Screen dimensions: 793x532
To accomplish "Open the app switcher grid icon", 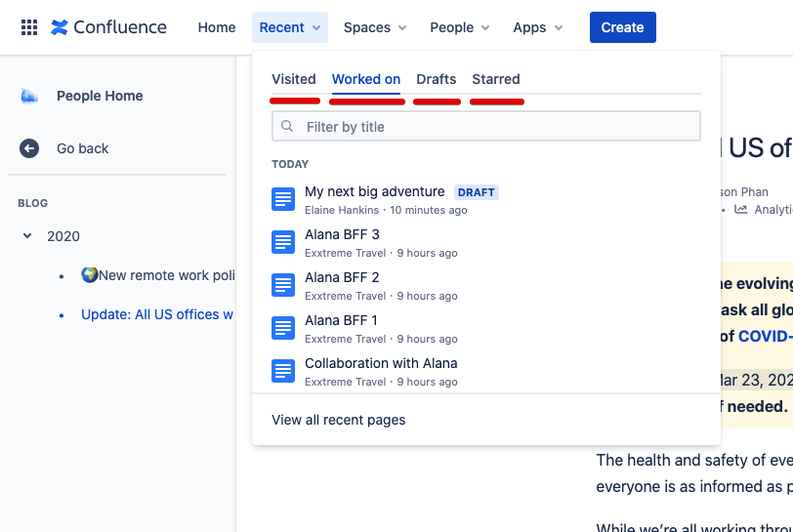I will (x=29, y=27).
